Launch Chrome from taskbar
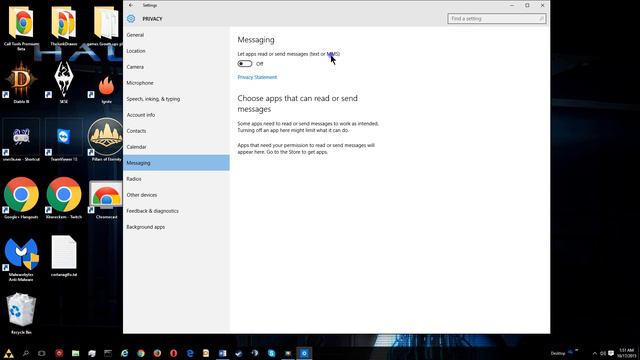The width and height of the screenshot is (640, 360). 141,353
